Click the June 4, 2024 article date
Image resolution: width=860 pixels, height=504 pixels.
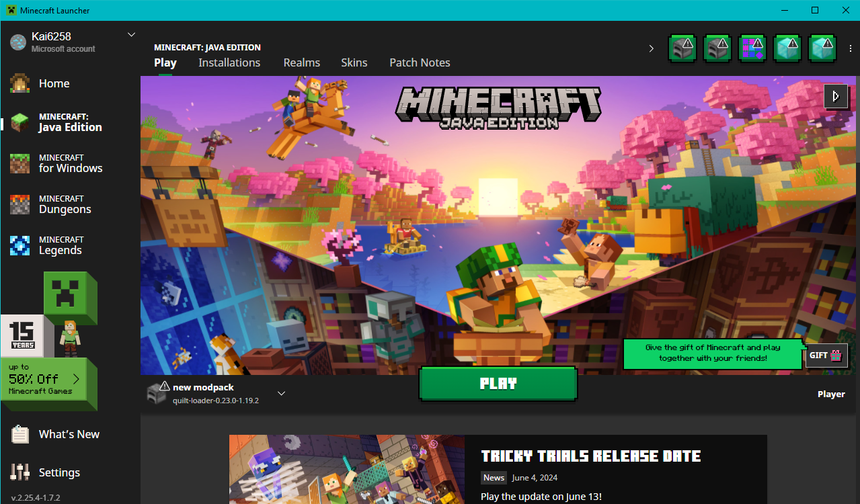[x=535, y=478]
